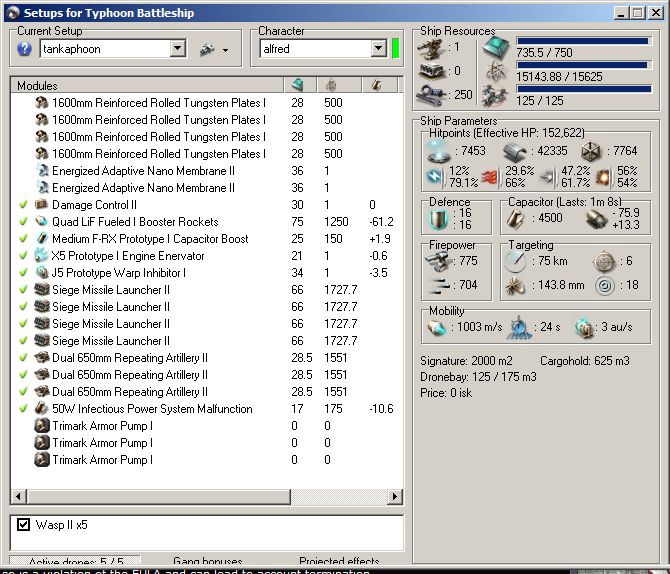Select the Active drones 5 / 5 tab
The image size is (670, 574).
pos(75,560)
